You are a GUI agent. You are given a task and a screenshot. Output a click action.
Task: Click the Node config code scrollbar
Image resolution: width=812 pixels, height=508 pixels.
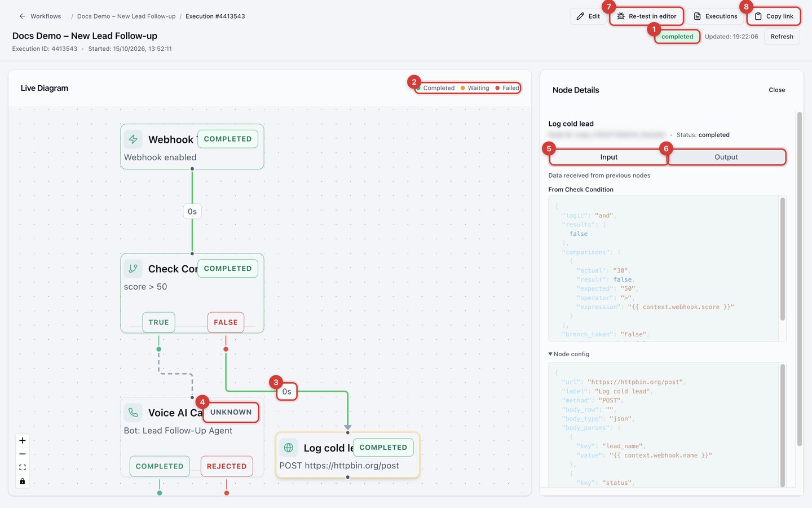pos(782,425)
